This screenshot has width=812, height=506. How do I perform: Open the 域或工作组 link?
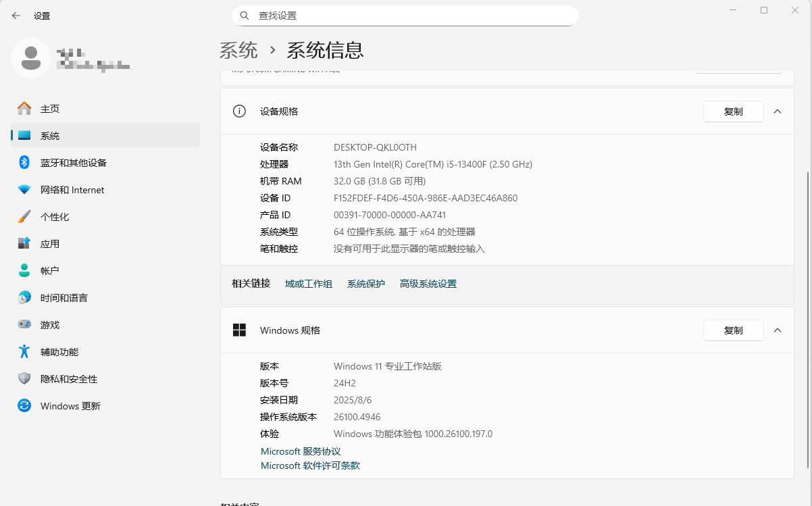tap(309, 284)
